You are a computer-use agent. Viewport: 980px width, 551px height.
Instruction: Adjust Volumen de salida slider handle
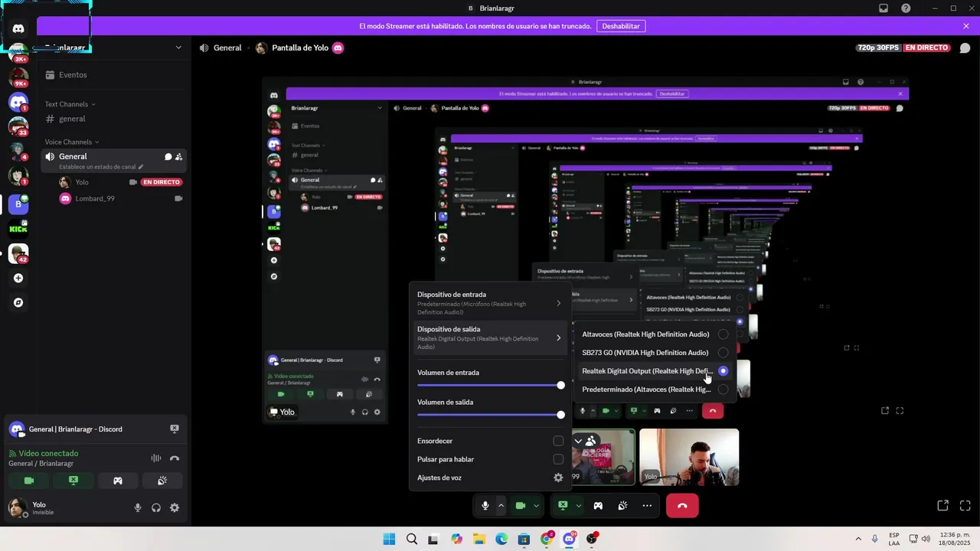coord(560,415)
